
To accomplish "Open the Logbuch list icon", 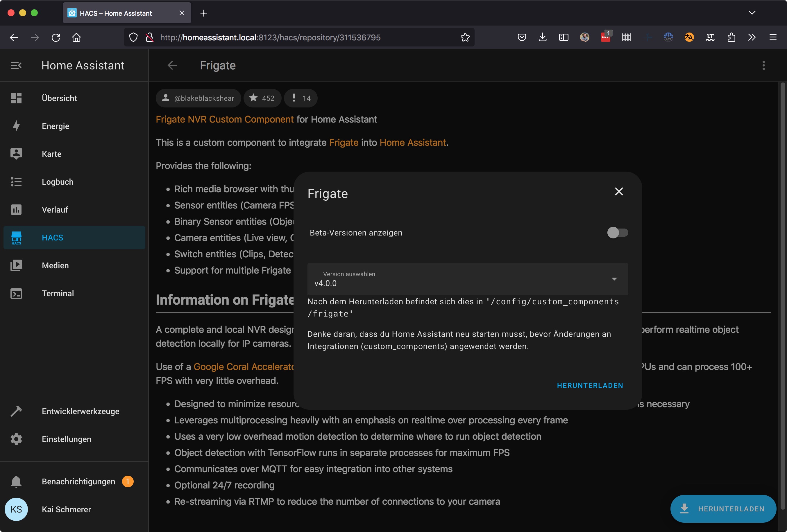I will click(x=16, y=182).
